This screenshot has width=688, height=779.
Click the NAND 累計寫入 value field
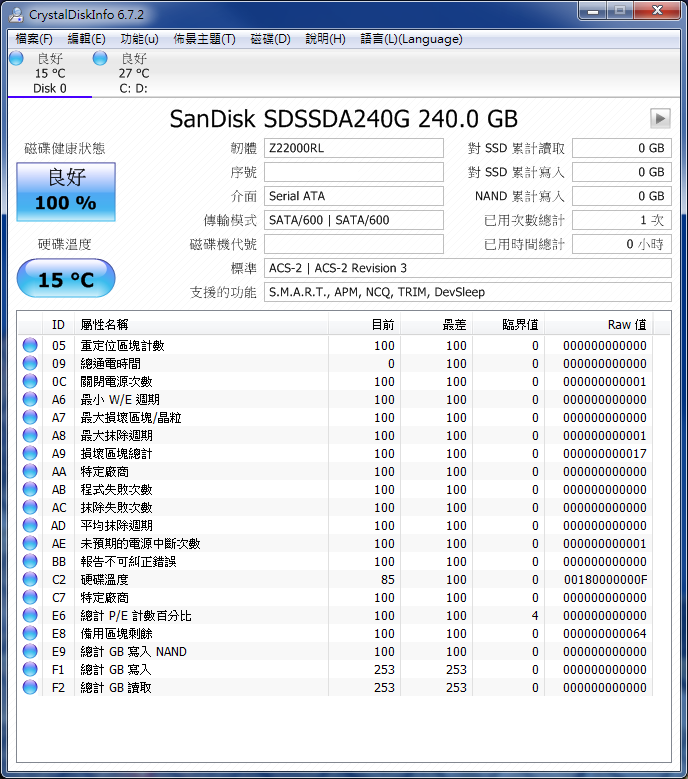pos(621,196)
